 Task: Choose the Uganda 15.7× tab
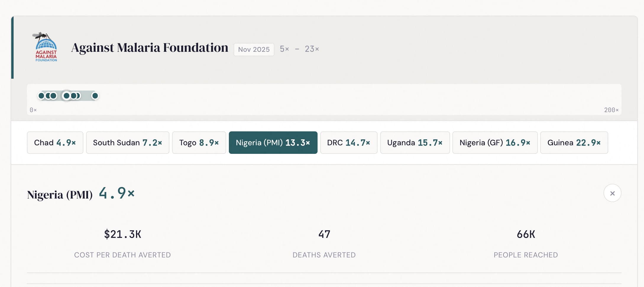415,143
